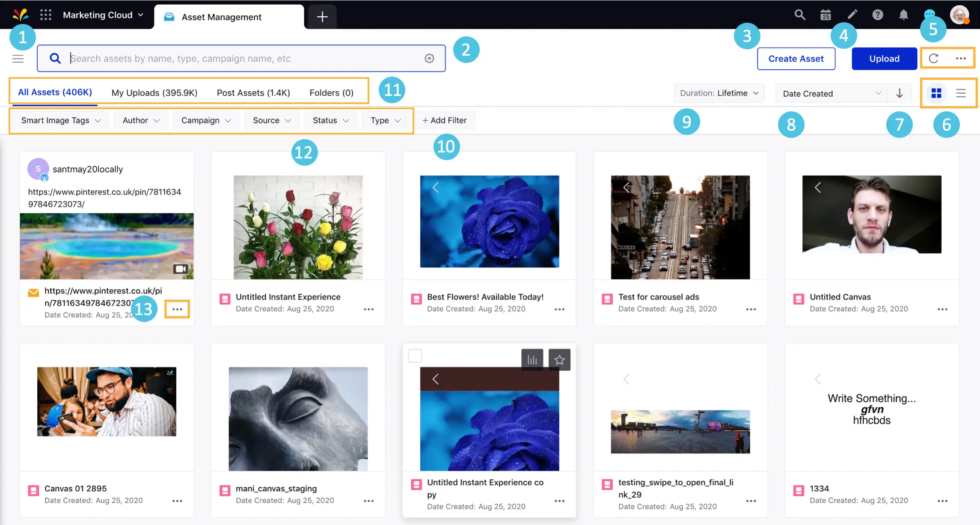Viewport: 980px width, 525px height.
Task: Click the Create Asset button
Action: [x=796, y=58]
